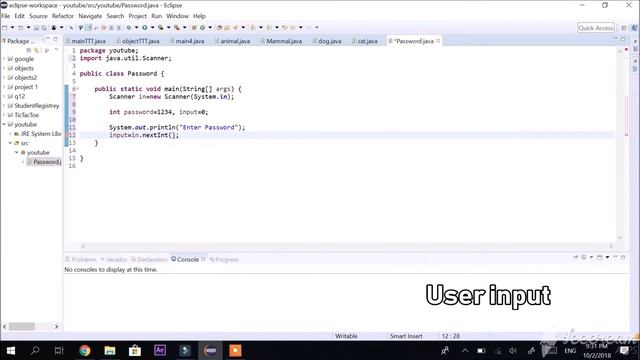Click Collapse All in Package Explorer
The height and width of the screenshot is (360, 640).
29,50
